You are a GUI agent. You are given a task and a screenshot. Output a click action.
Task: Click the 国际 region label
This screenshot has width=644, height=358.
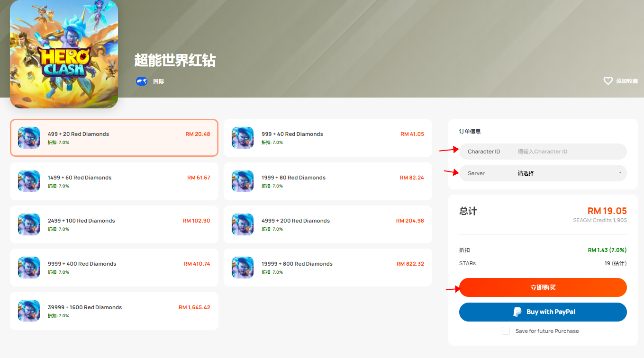(159, 81)
